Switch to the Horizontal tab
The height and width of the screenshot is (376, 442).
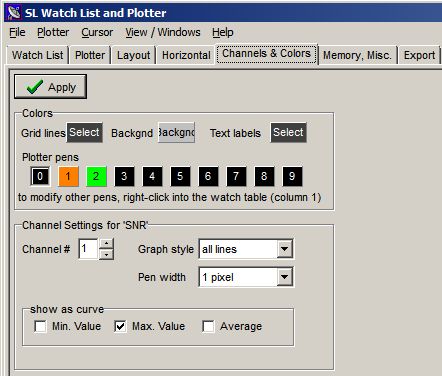(x=186, y=55)
